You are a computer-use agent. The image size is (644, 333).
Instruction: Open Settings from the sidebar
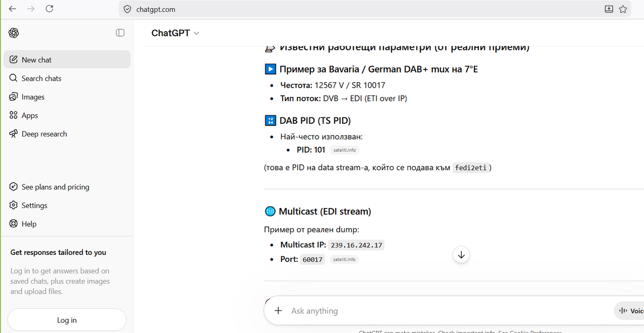(67, 206)
